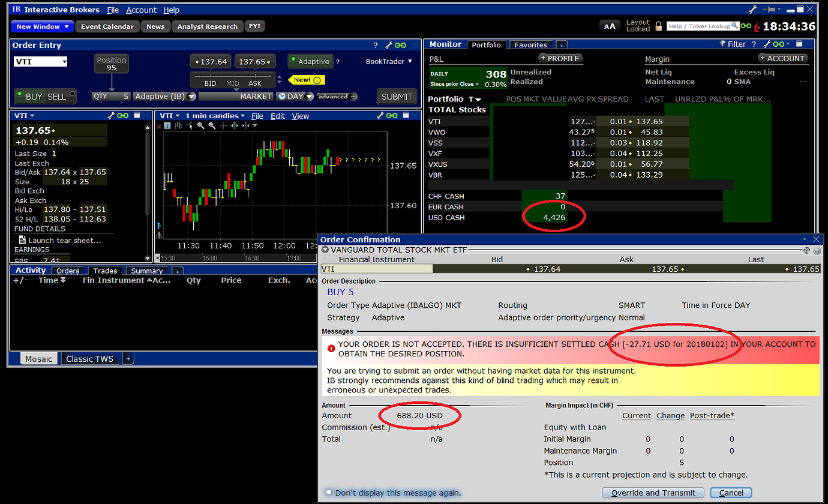Open wrench settings in VTI quote panel
Screen dimensions: 828x504
click(x=111, y=116)
